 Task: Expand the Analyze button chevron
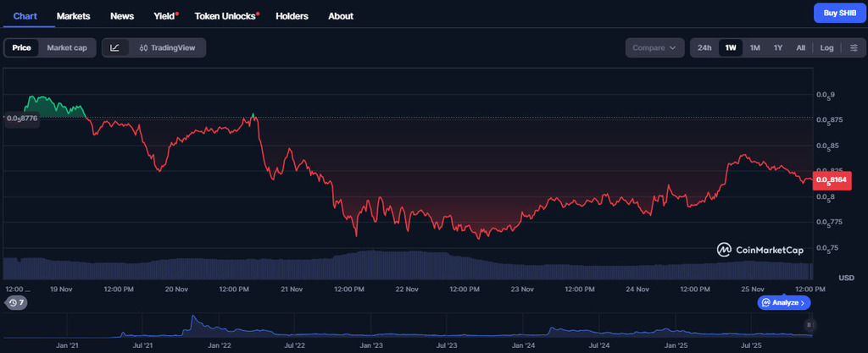[x=804, y=302]
